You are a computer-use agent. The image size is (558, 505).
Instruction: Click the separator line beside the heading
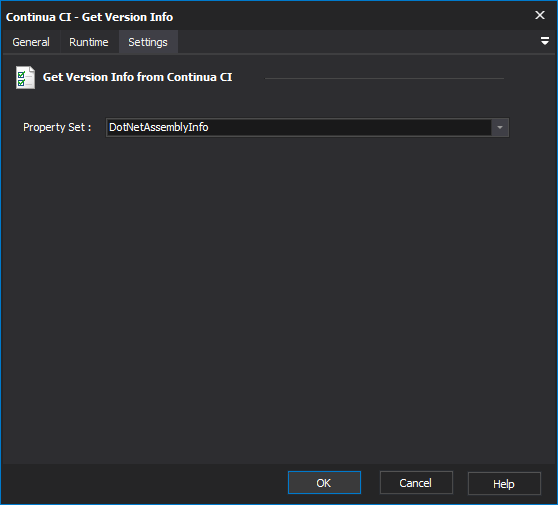(384, 78)
